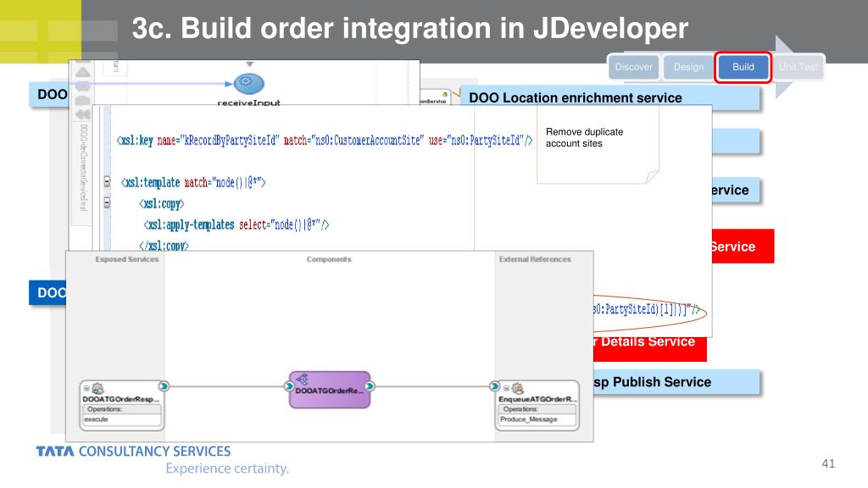Open the Discover phase tab
This screenshot has width=868, height=488.
(x=633, y=67)
